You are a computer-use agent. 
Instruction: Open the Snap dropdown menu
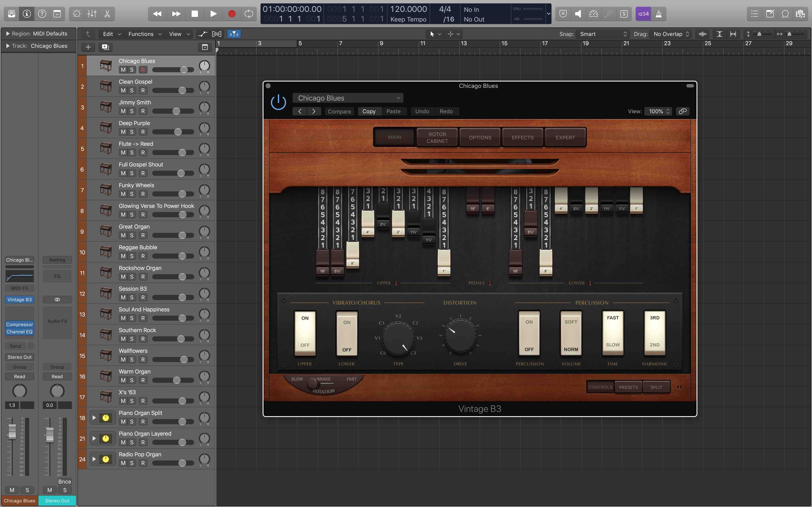[602, 33]
